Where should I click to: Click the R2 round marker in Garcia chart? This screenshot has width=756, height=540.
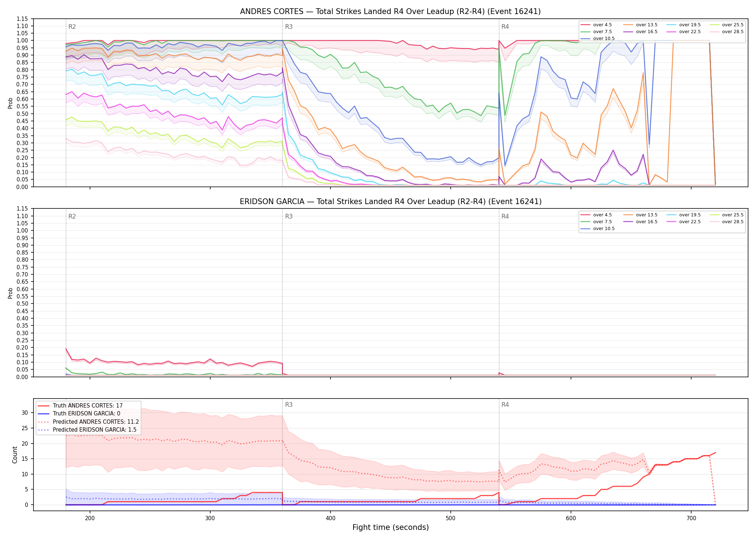pos(72,216)
